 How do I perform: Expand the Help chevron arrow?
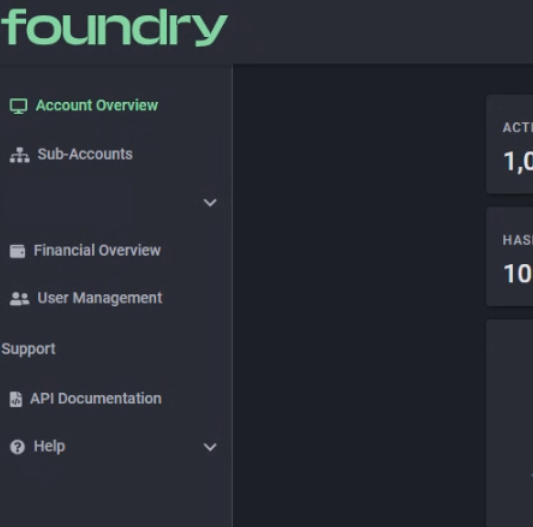click(210, 447)
